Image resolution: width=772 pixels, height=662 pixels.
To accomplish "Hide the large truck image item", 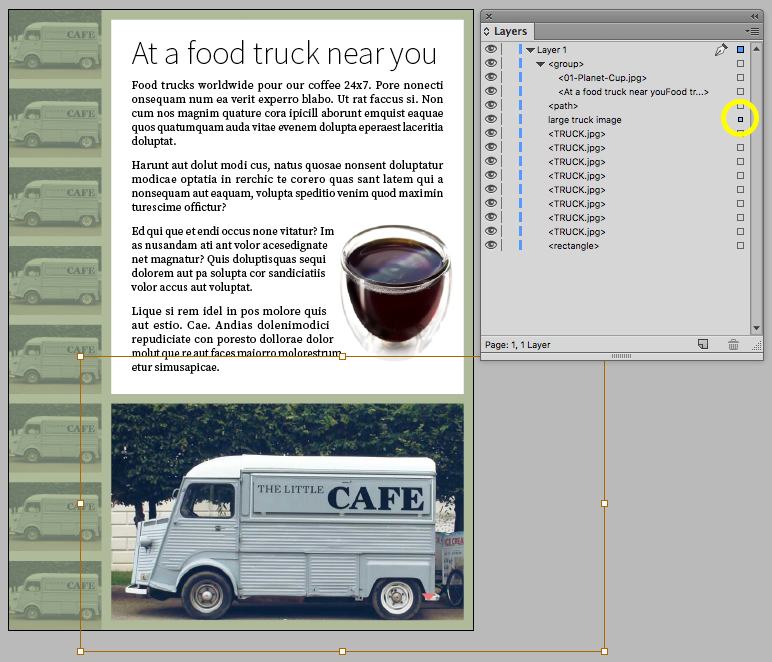I will 491,119.
